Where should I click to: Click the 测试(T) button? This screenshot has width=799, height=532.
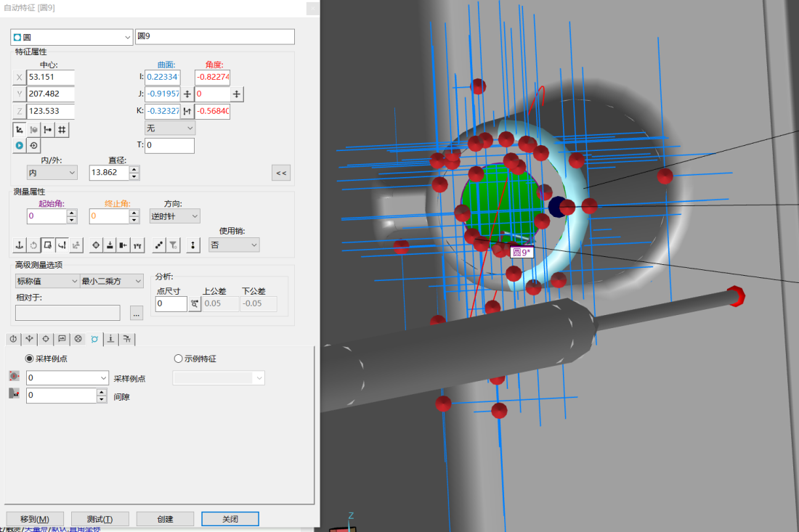(x=100, y=519)
